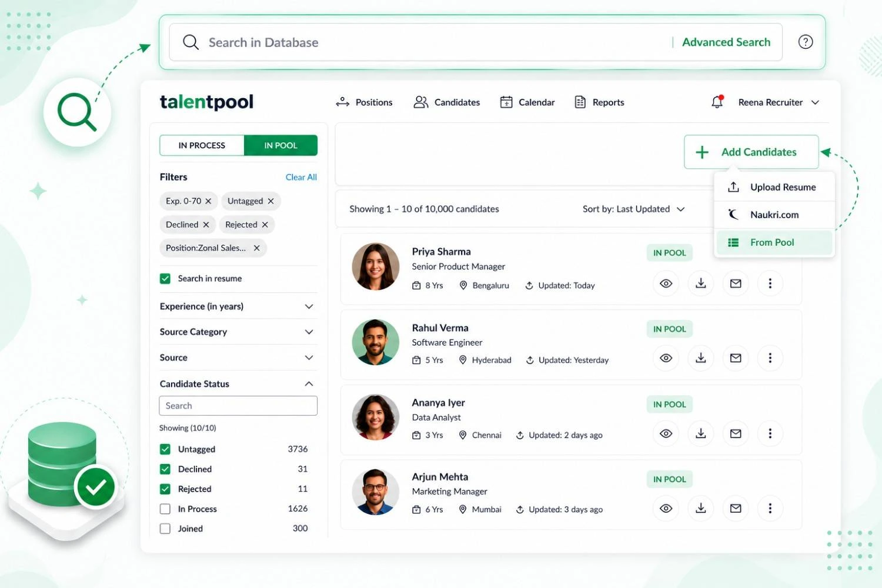This screenshot has width=882, height=588.
Task: Click In Process count 1626
Action: tap(298, 509)
